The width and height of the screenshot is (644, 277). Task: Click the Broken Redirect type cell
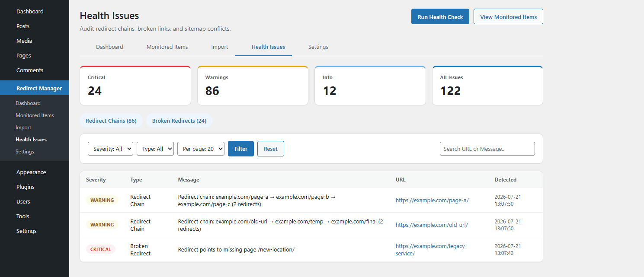click(141, 250)
